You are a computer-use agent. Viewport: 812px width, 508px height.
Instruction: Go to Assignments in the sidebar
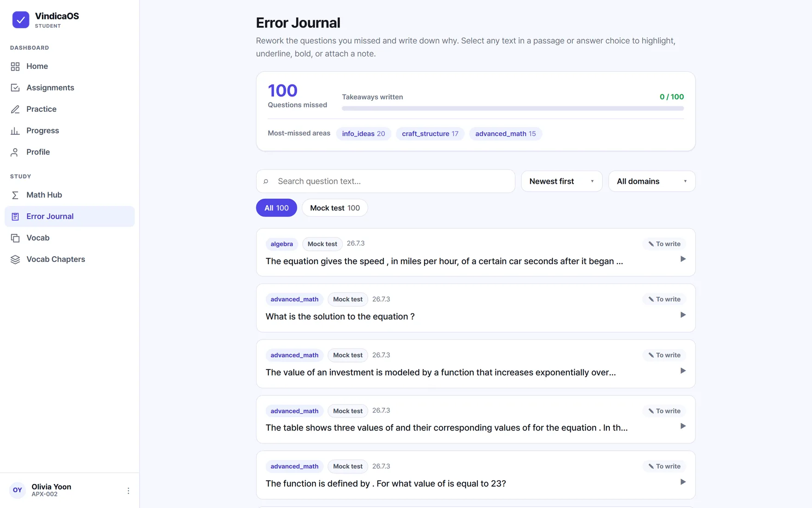tap(70, 88)
